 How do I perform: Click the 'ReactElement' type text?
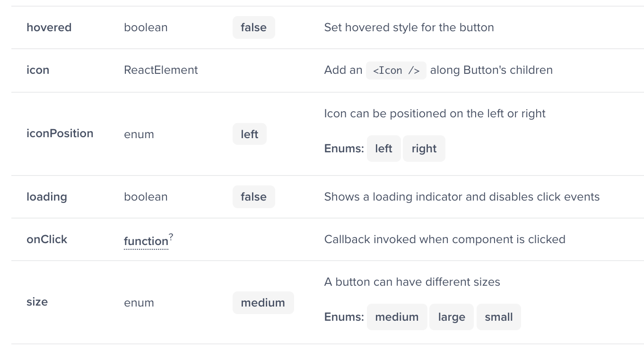(x=161, y=70)
